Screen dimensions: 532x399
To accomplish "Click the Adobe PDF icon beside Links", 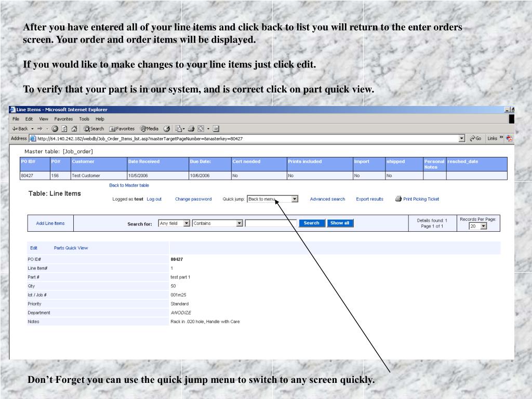I will [509, 138].
